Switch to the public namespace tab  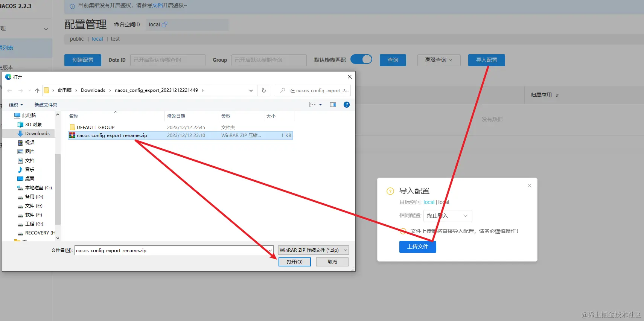77,39
